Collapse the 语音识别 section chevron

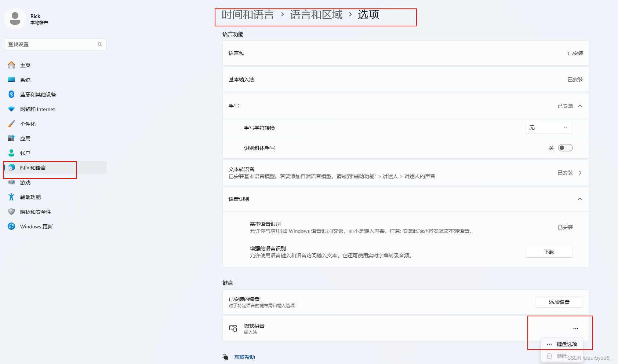click(580, 199)
